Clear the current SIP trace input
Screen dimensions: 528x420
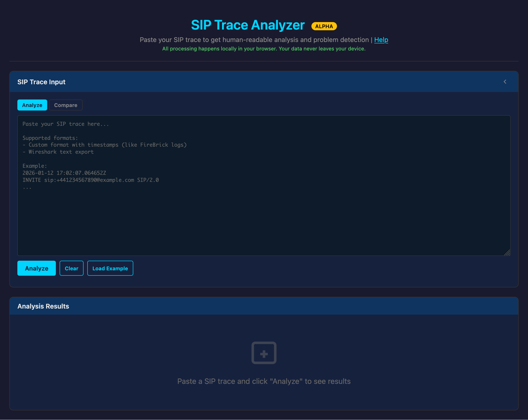pos(72,268)
